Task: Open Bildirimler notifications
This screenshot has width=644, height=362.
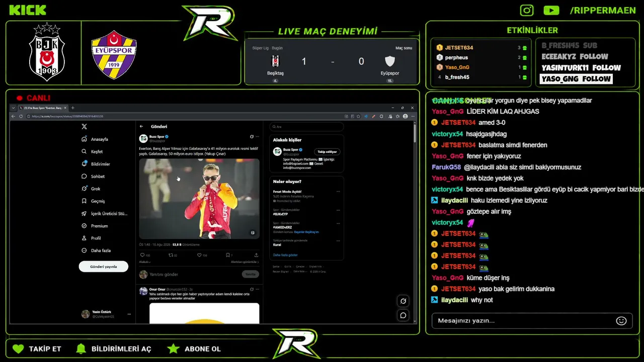Action: (96, 164)
